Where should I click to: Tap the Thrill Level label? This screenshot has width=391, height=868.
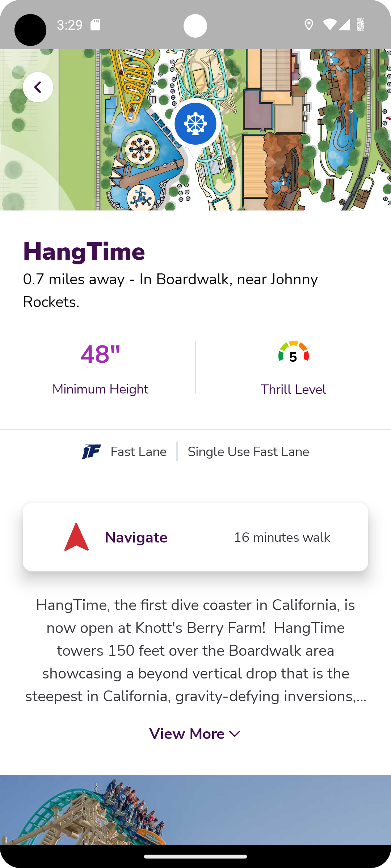[293, 390]
